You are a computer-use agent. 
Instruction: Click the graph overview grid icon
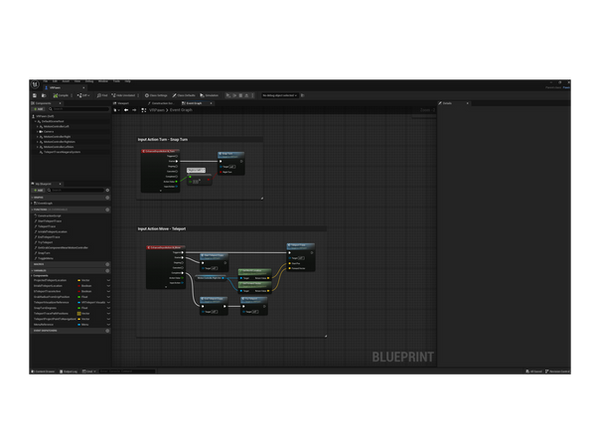tap(144, 110)
